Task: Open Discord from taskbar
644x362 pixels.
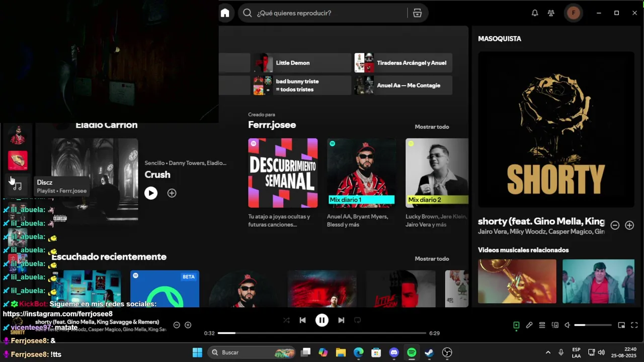Action: [x=394, y=352]
